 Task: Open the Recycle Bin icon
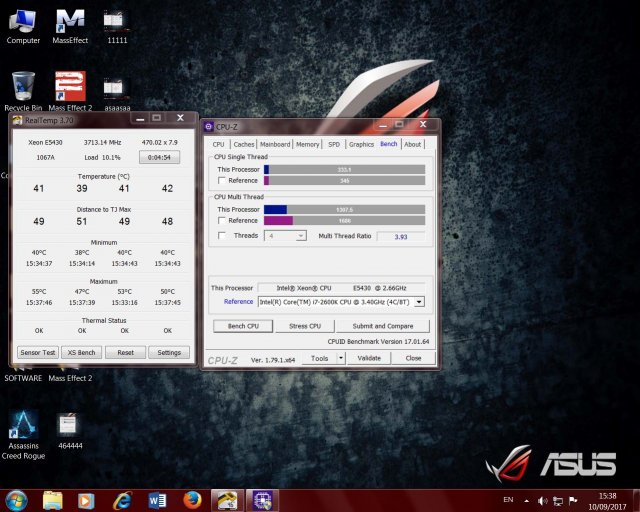click(22, 88)
